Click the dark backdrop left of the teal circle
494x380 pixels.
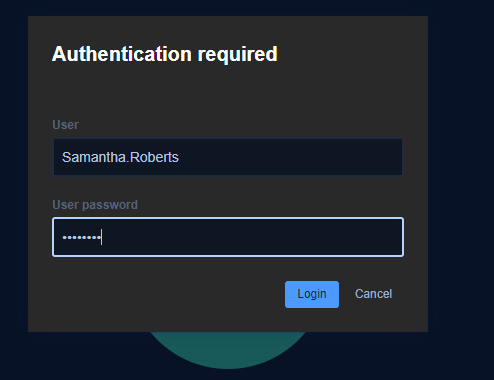(83, 356)
